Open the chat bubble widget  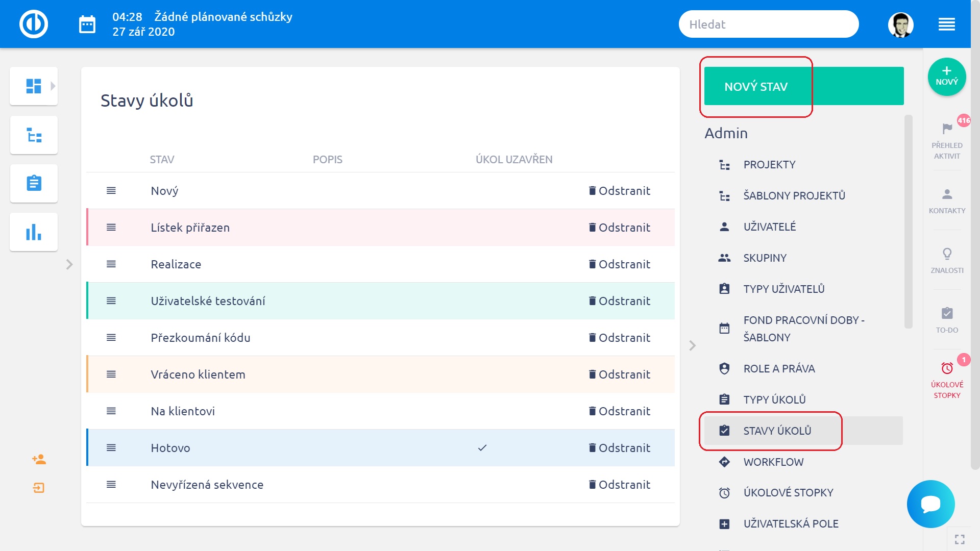tap(930, 504)
